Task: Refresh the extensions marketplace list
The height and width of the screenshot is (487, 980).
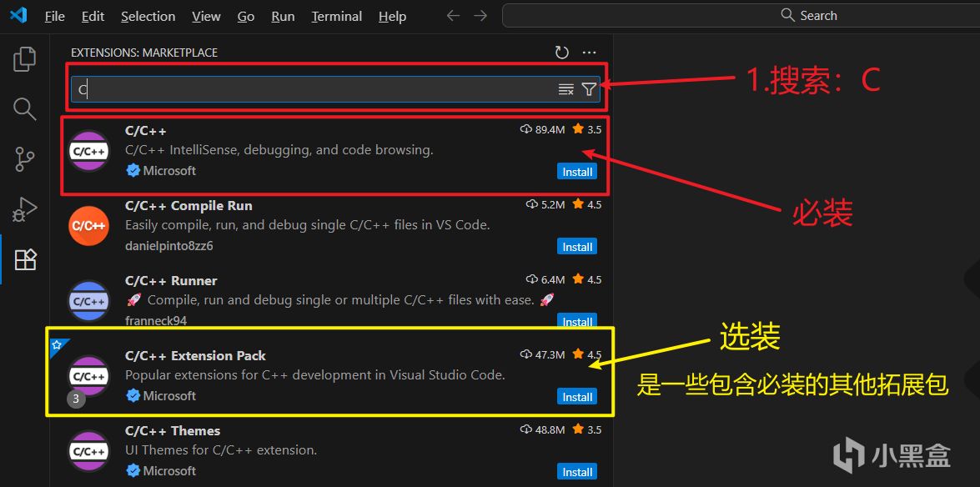Action: coord(562,53)
